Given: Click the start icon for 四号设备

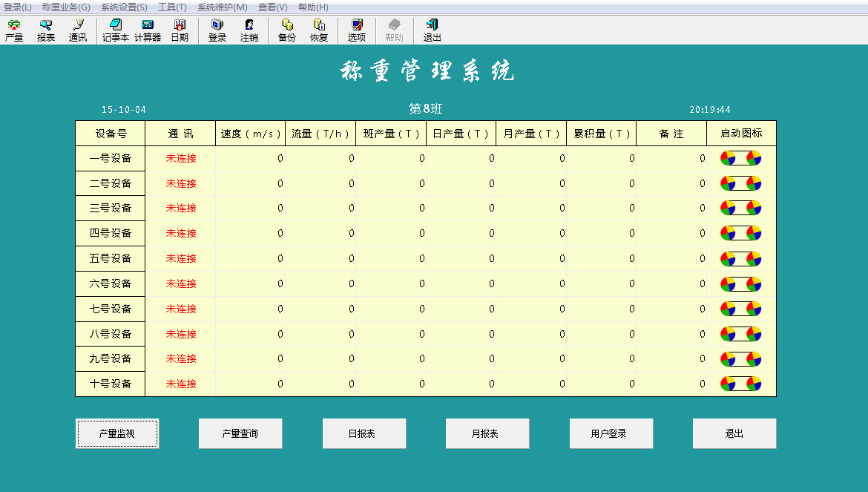Looking at the screenshot, I should tap(740, 234).
